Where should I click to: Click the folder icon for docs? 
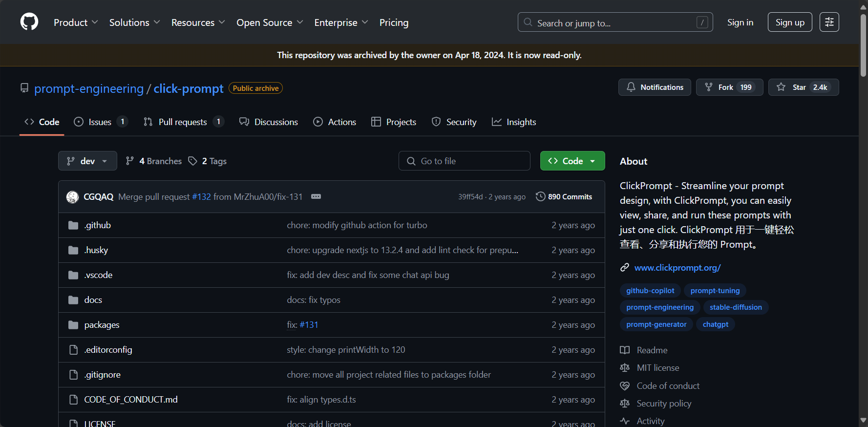point(73,300)
